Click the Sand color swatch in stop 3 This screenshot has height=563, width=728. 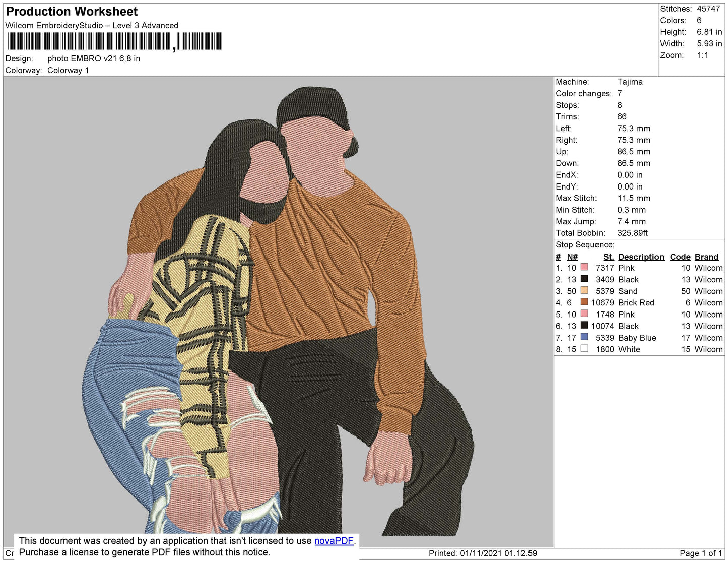click(x=584, y=290)
